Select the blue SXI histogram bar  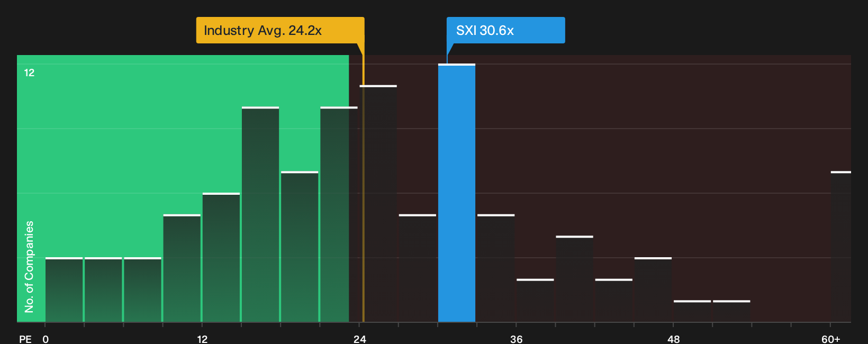(x=456, y=193)
